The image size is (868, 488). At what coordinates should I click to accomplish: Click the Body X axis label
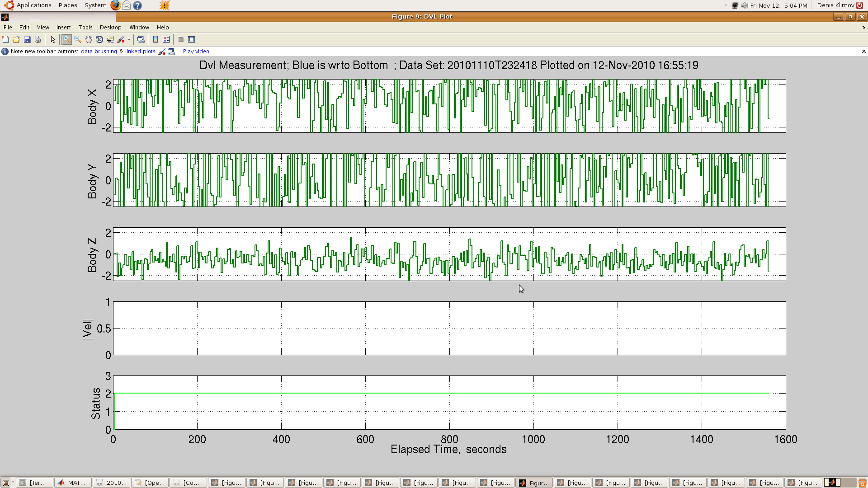pos(92,107)
